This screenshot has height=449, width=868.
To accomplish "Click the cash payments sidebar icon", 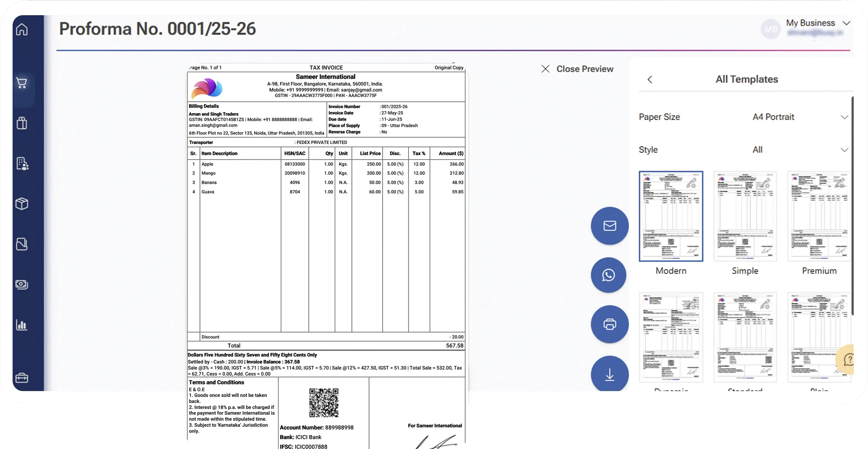I will tap(22, 284).
